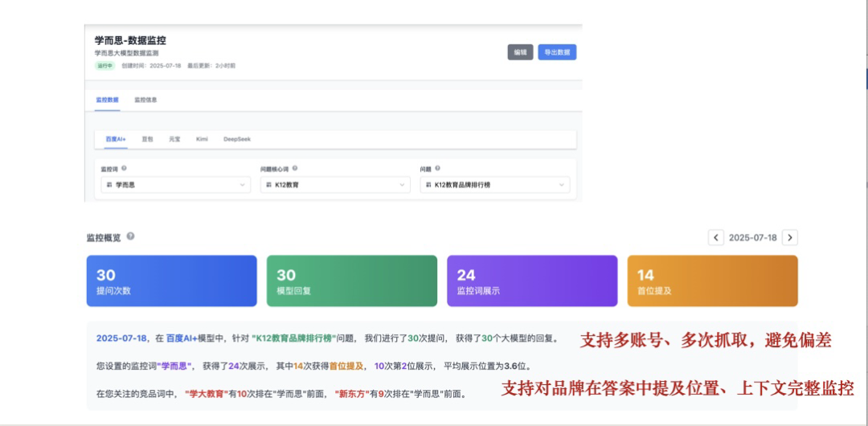This screenshot has width=868, height=426.
Task: Click the blue 提问次数 card
Action: tap(172, 281)
